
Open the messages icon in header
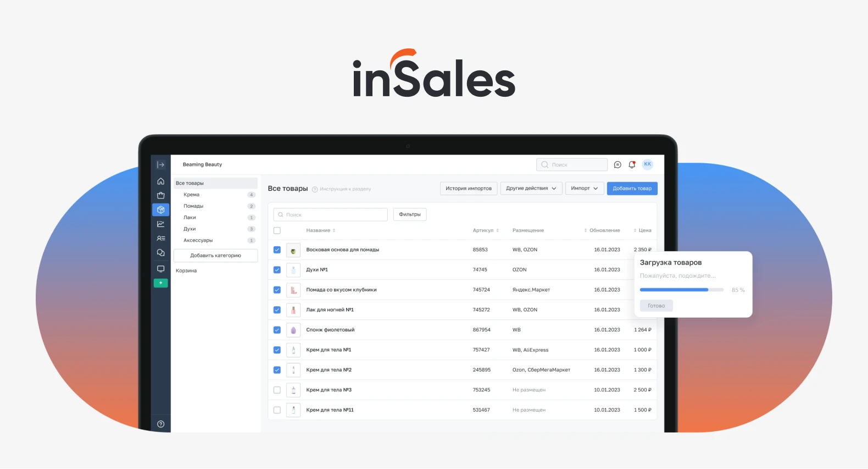(x=617, y=164)
